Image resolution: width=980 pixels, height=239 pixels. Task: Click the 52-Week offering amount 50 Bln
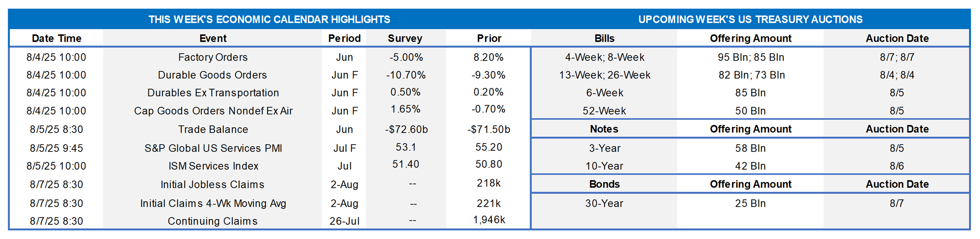750,111
